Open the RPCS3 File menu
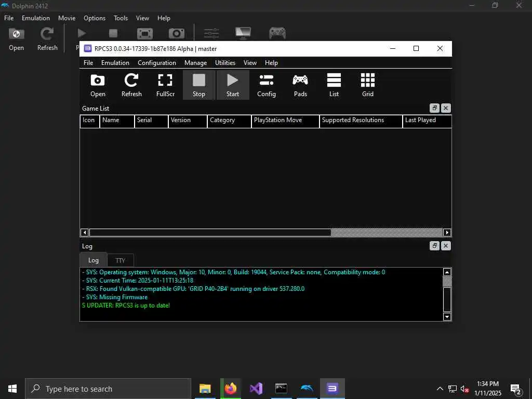The image size is (532, 399). click(x=88, y=63)
